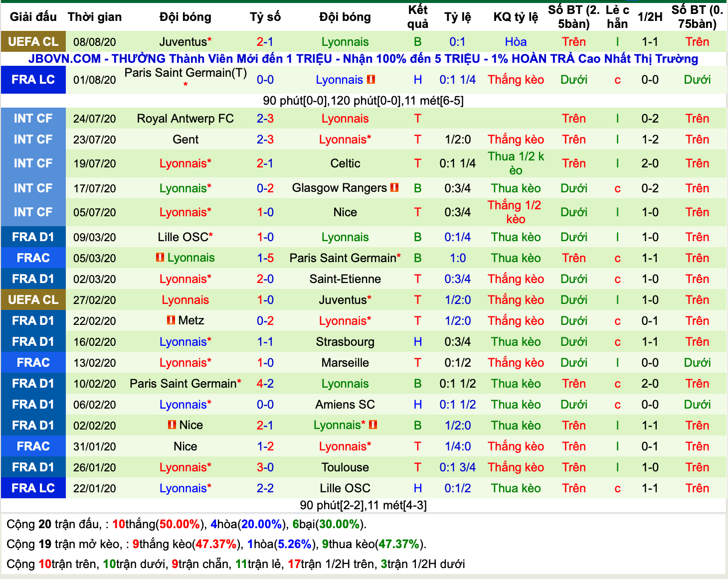728x579 pixels.
Task: Click the 2-0 half-time score in the Celtic row
Action: point(650,163)
